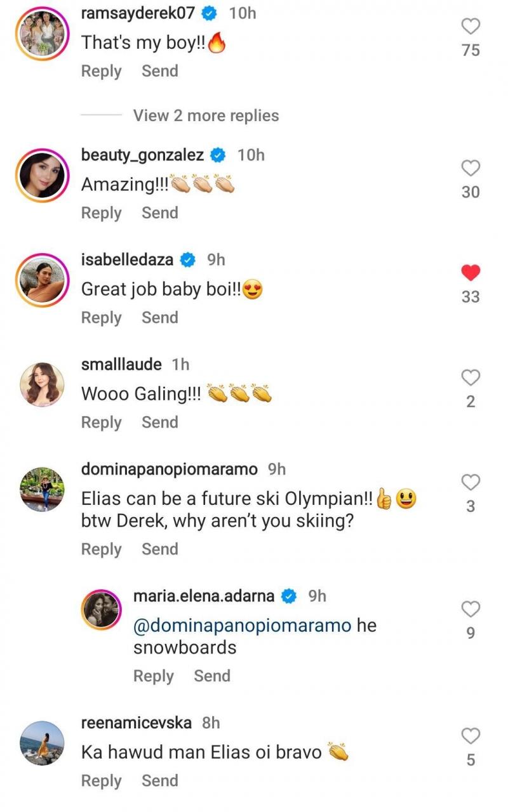Click the heart icon on smalllaude's comment
Viewport: 508px width, 812px height.
(471, 377)
